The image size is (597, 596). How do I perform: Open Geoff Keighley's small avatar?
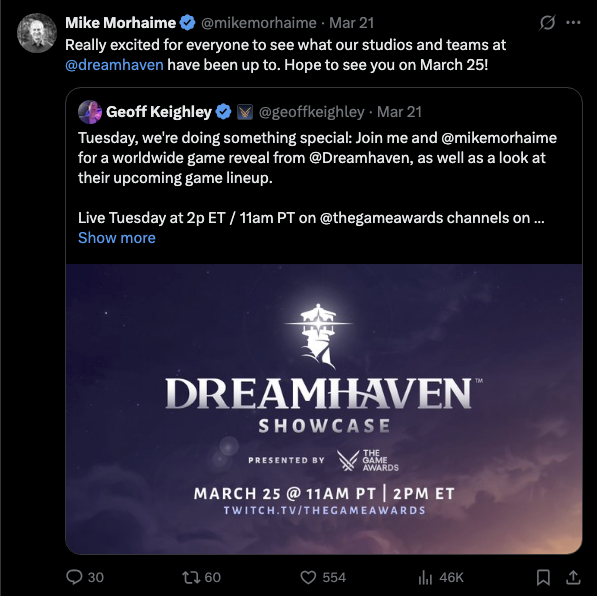[x=90, y=112]
